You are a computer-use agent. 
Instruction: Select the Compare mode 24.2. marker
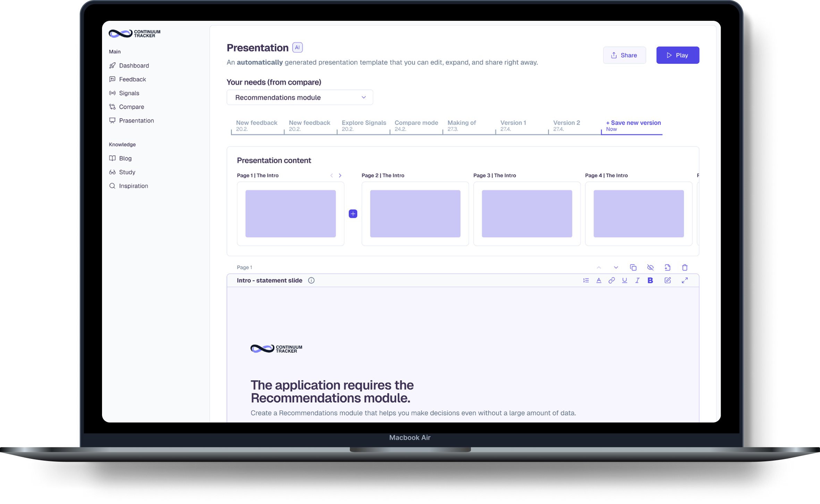(416, 126)
